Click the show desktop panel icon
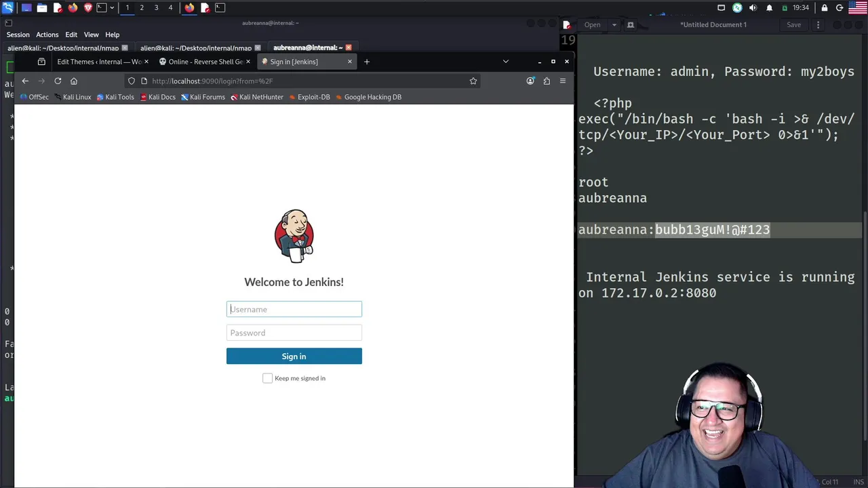Viewport: 868px width, 488px height. point(26,7)
